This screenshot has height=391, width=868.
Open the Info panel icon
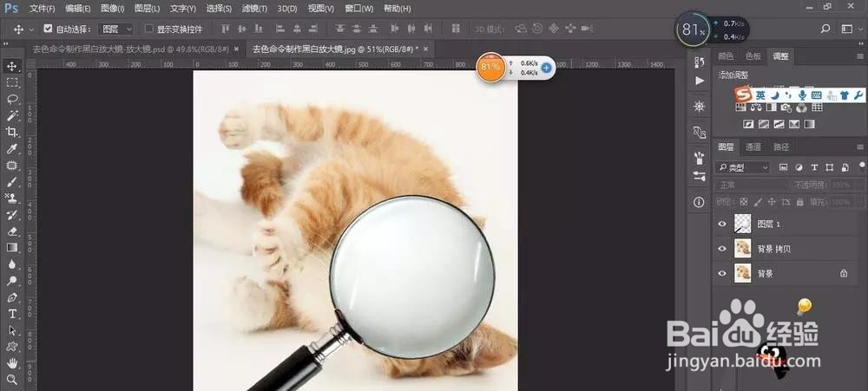pos(699,202)
